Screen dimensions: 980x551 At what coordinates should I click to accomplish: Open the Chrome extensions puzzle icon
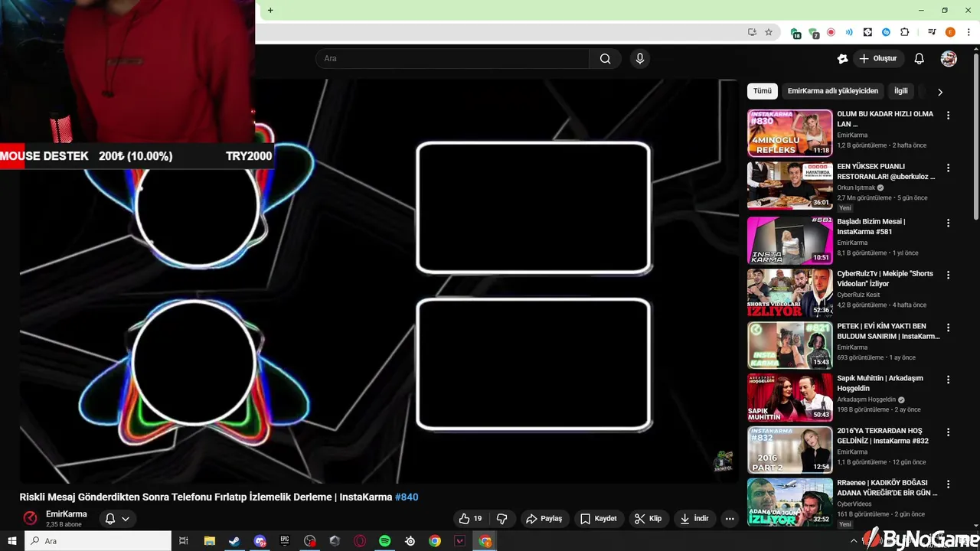tap(904, 32)
